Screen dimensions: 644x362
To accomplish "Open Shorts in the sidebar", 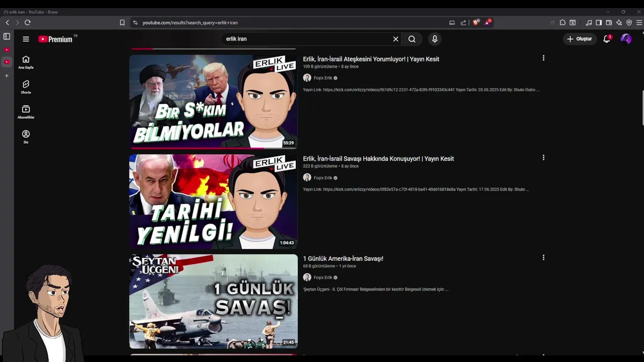I will point(26,87).
